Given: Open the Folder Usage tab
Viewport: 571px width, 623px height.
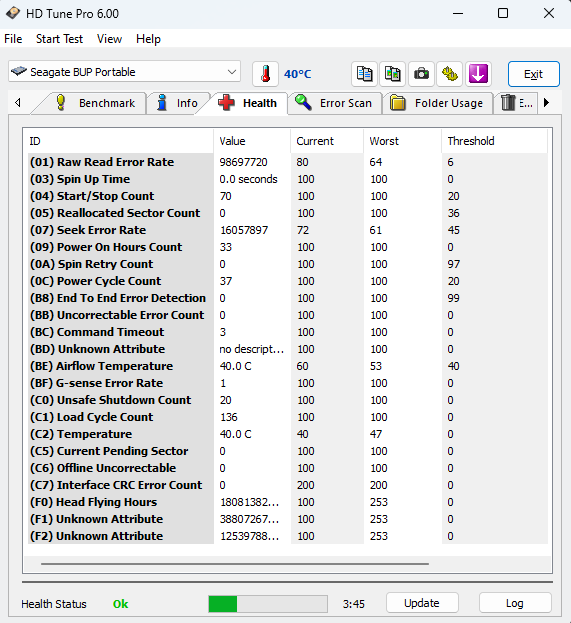Looking at the screenshot, I should 437,103.
